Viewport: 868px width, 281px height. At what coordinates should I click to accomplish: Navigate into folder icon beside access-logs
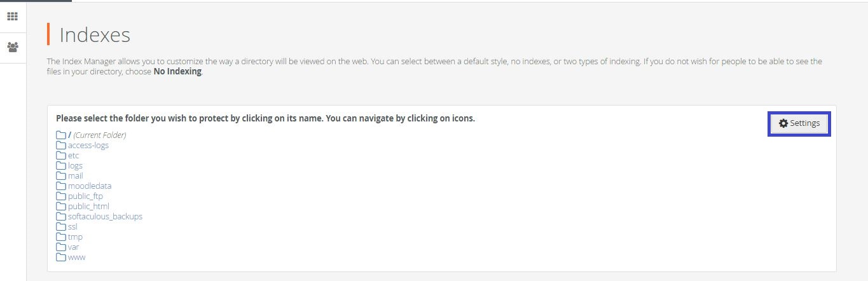(x=61, y=145)
